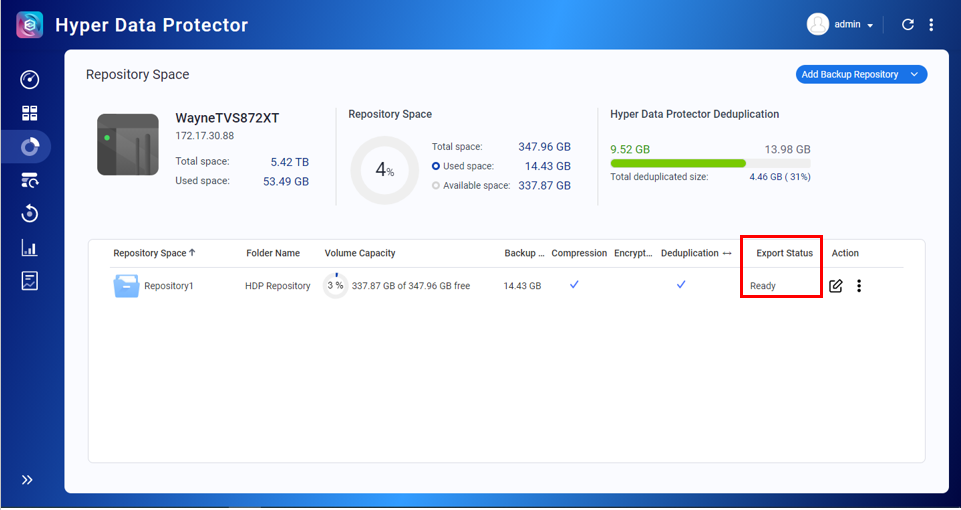Click the truncated Encrypt column header
Image resolution: width=961 pixels, height=510 pixels.
[634, 253]
